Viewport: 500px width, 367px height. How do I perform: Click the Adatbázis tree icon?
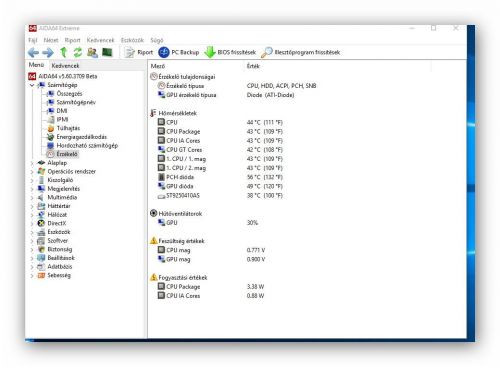41,267
